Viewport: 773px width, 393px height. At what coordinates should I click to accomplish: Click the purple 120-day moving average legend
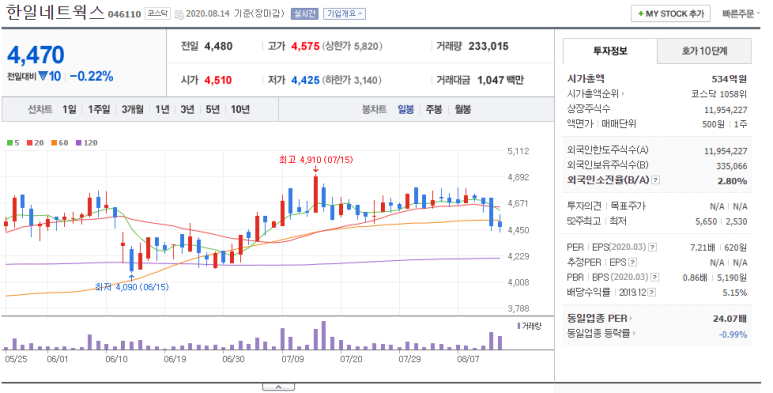coord(86,143)
